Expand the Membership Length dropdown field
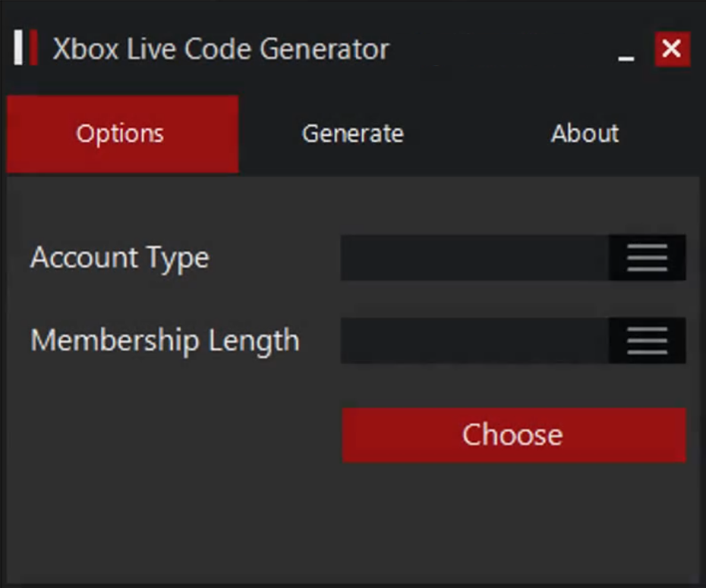The height and width of the screenshot is (588, 706). (474, 341)
